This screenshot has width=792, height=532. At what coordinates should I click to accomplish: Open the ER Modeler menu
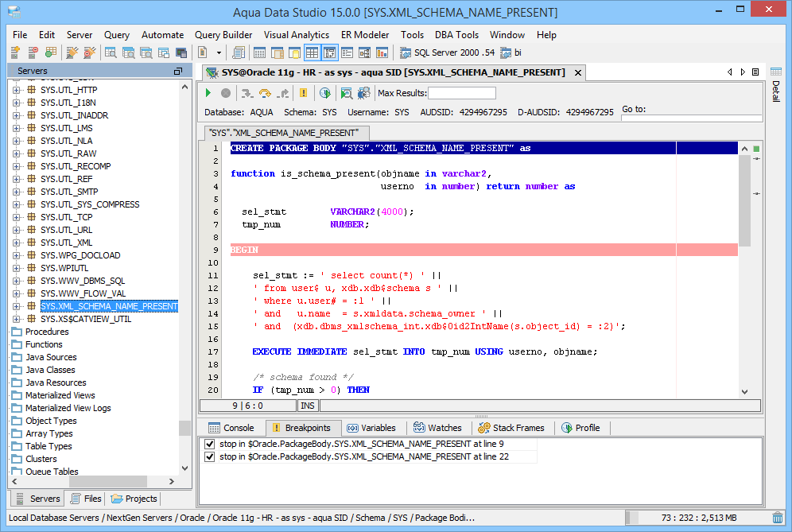[x=365, y=35]
